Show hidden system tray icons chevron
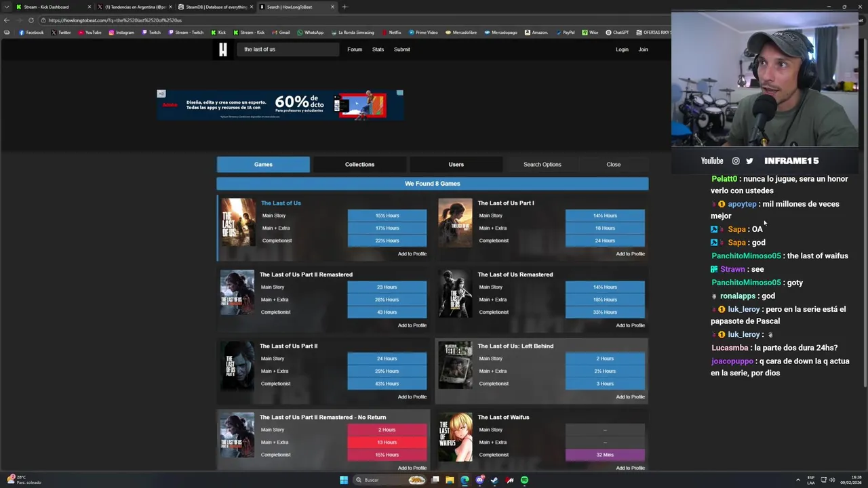 click(797, 480)
